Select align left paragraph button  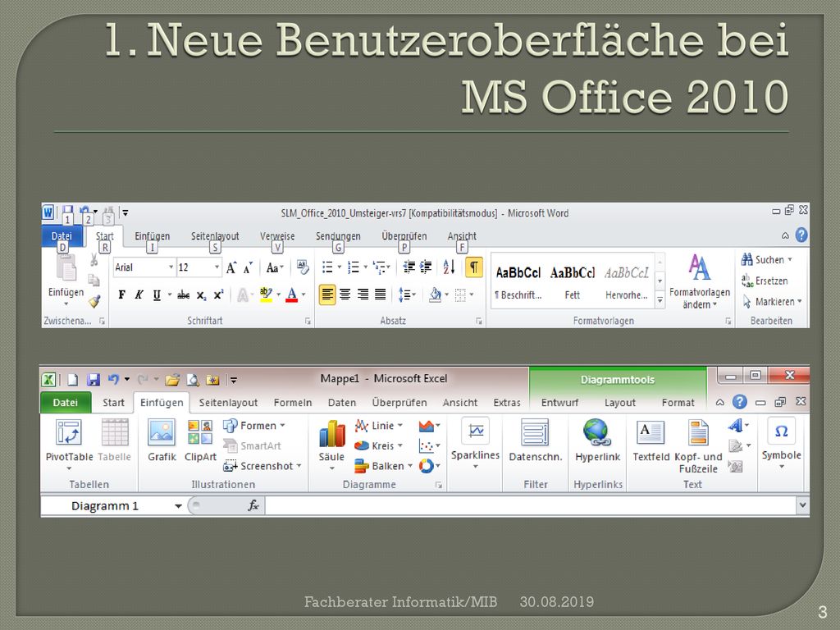(327, 294)
